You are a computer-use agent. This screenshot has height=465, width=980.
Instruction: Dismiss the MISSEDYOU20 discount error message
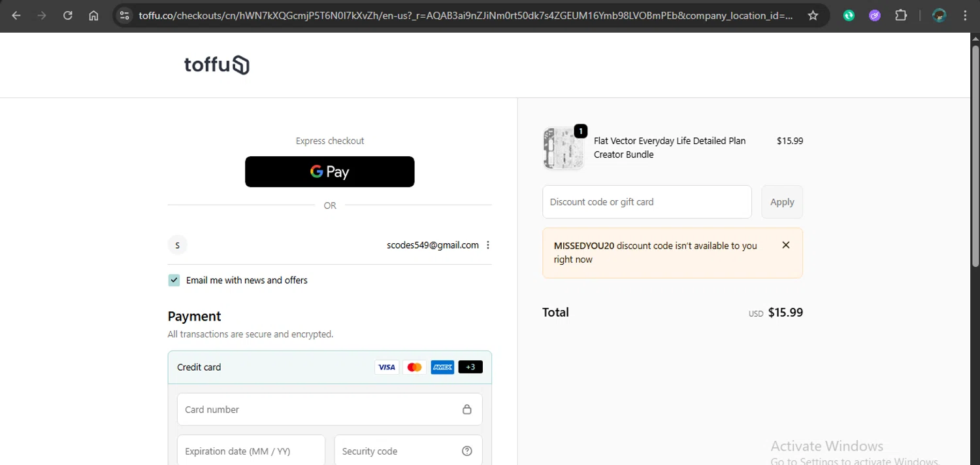pyautogui.click(x=786, y=245)
